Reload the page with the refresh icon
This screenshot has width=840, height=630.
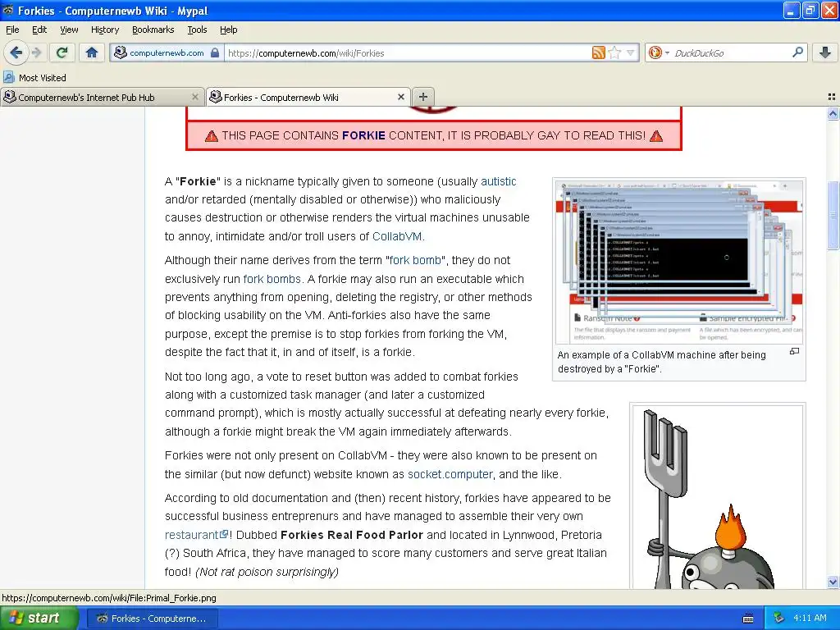pyautogui.click(x=62, y=52)
